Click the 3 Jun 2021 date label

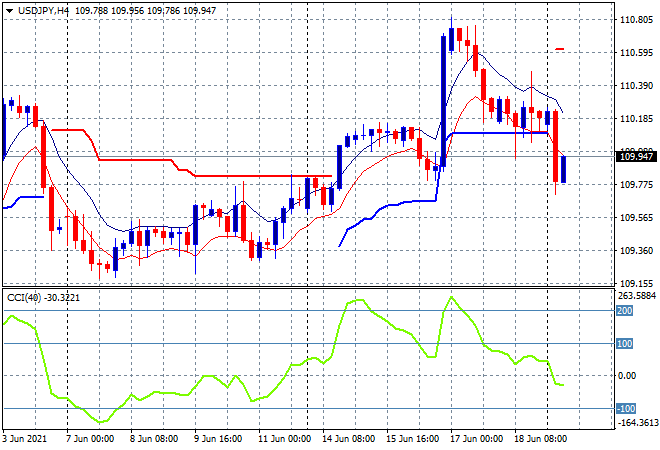[x=24, y=439]
